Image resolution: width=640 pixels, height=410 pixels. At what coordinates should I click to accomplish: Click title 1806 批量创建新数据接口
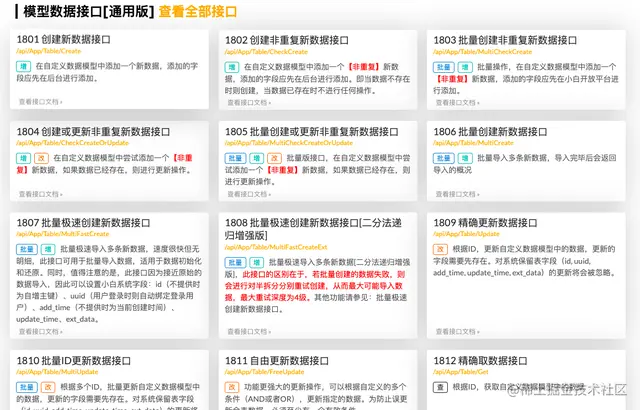point(490,132)
